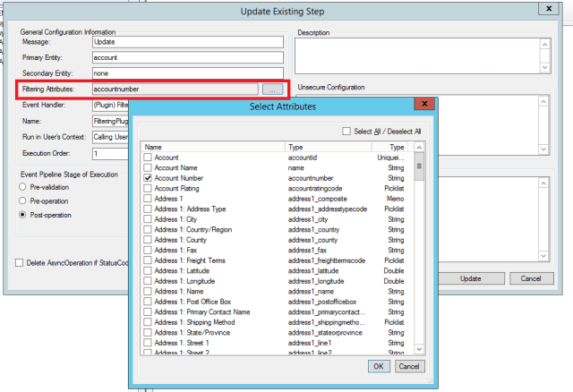573x392 pixels.
Task: Check the Account Name attribute checkbox
Action: pyautogui.click(x=148, y=167)
